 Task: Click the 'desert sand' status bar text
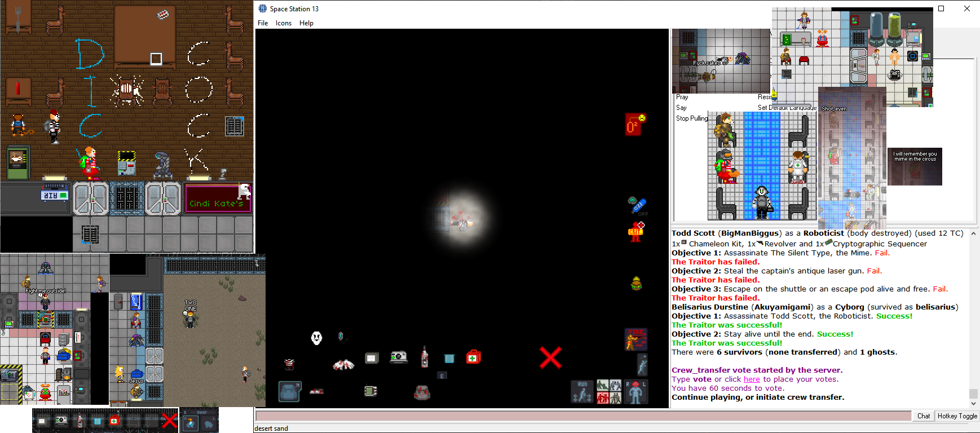pyautogui.click(x=271, y=428)
